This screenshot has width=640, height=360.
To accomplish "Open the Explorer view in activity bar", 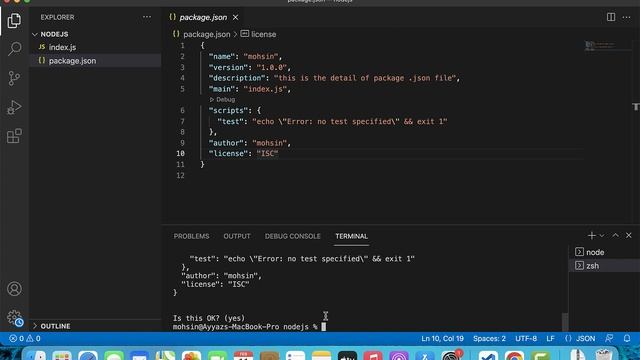I will pos(14,20).
